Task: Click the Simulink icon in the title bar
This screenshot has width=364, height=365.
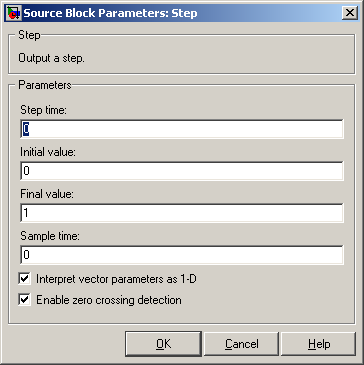Action: (14, 13)
